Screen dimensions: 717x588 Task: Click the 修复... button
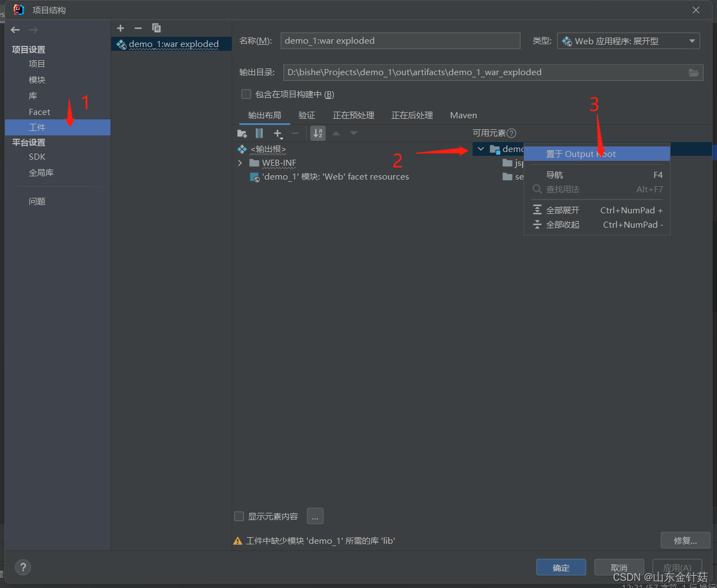click(685, 540)
